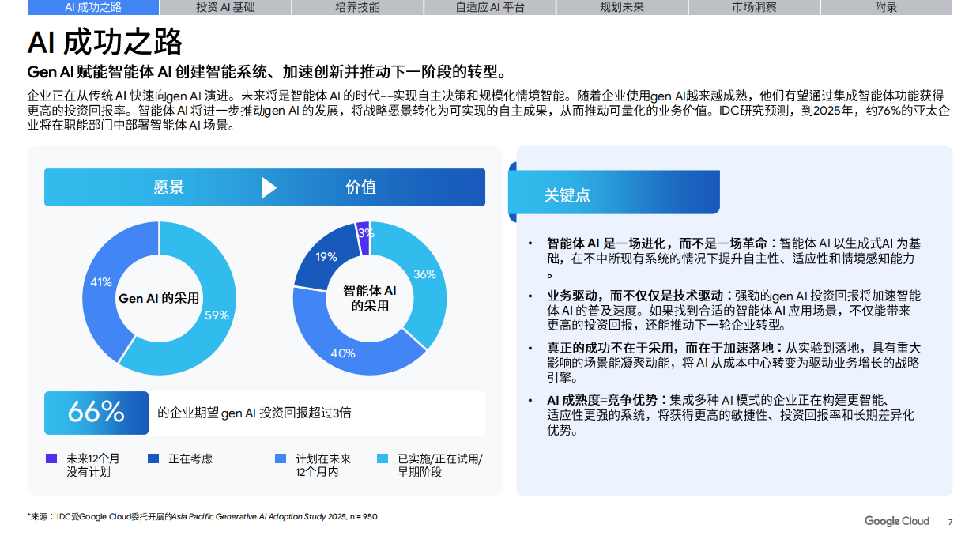Screen dimensions: 980x551
Task: Select the AI 成功之路 tab
Action: tap(93, 7)
